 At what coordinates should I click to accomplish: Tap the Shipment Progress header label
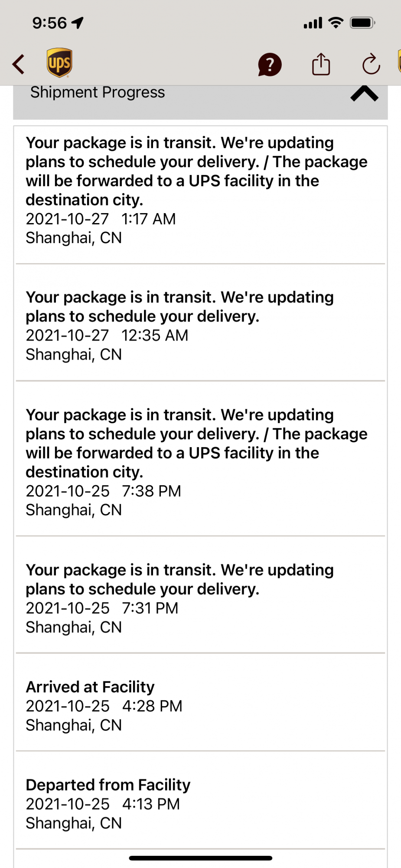click(98, 92)
